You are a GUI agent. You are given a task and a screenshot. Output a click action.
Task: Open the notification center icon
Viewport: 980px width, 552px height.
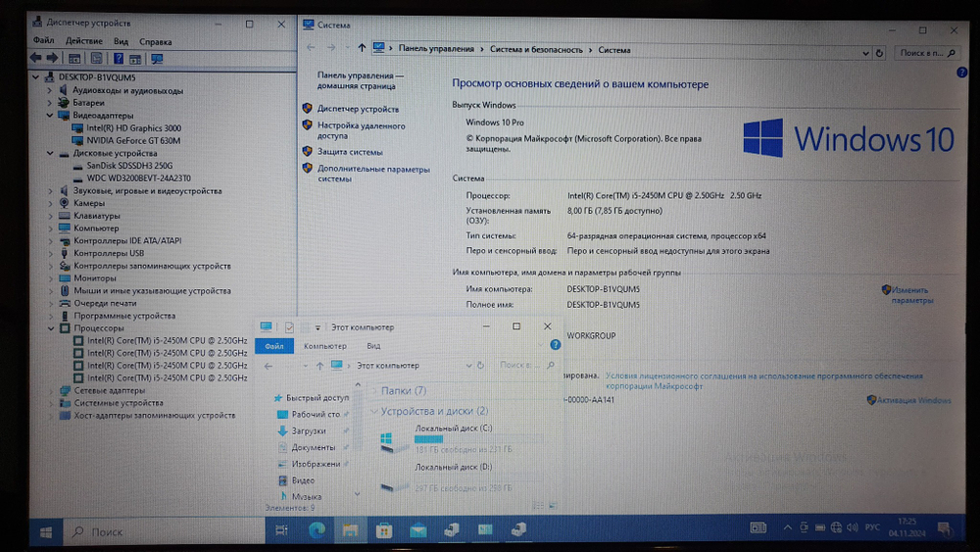click(x=945, y=528)
